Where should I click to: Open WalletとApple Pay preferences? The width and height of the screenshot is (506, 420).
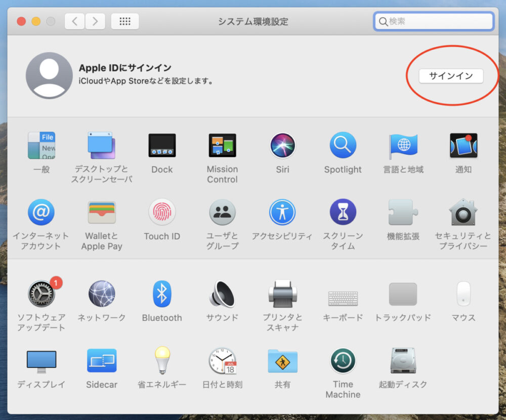[101, 212]
